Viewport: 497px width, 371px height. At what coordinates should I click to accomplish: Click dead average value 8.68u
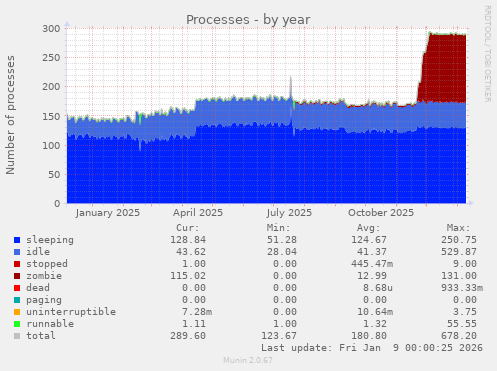[x=378, y=288]
